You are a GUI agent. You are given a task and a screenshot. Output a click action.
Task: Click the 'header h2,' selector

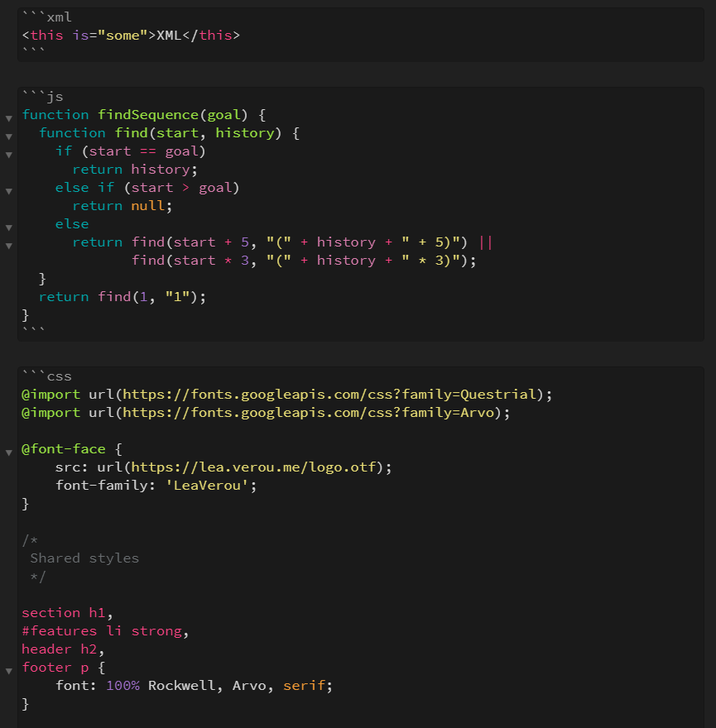click(63, 649)
